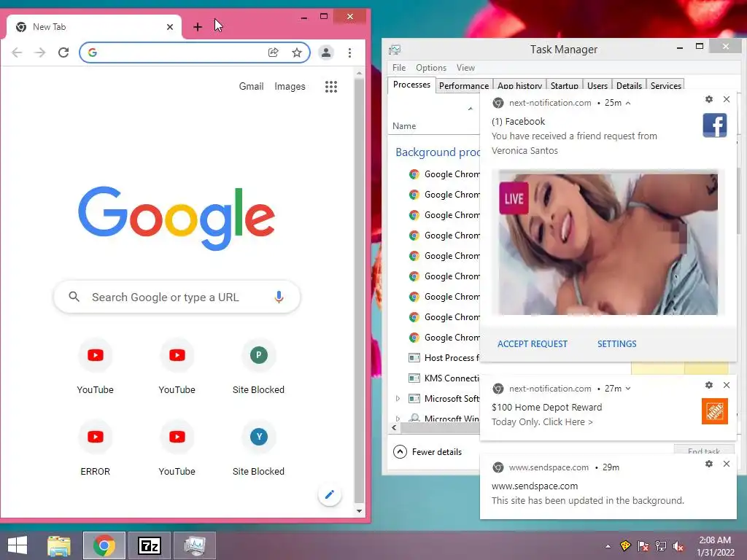This screenshot has height=560, width=747.
Task: Switch to the Users tab
Action: coord(597,86)
